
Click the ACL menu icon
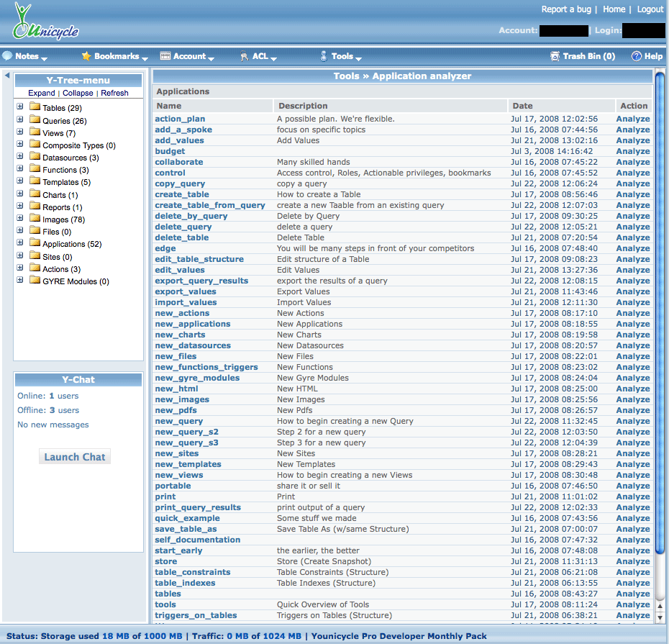pyautogui.click(x=245, y=56)
